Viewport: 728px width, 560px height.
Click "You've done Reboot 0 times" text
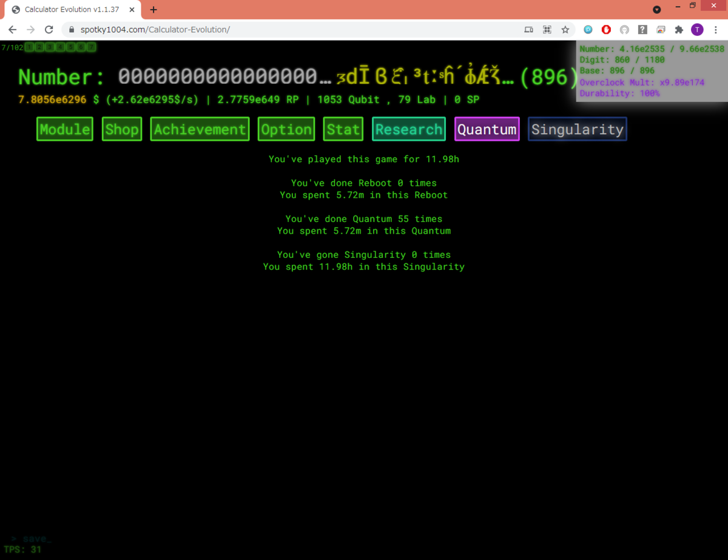pyautogui.click(x=364, y=183)
